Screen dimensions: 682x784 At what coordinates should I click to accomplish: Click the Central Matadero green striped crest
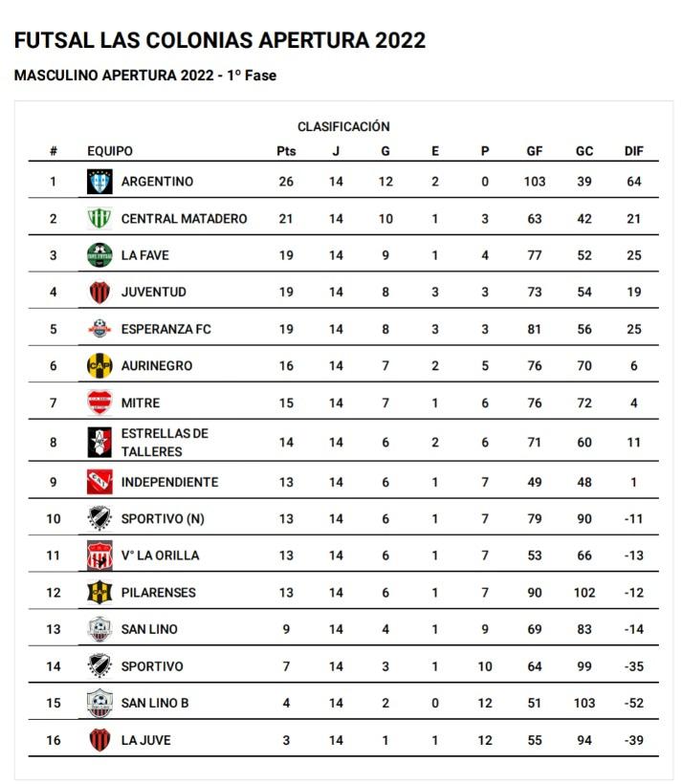[99, 219]
